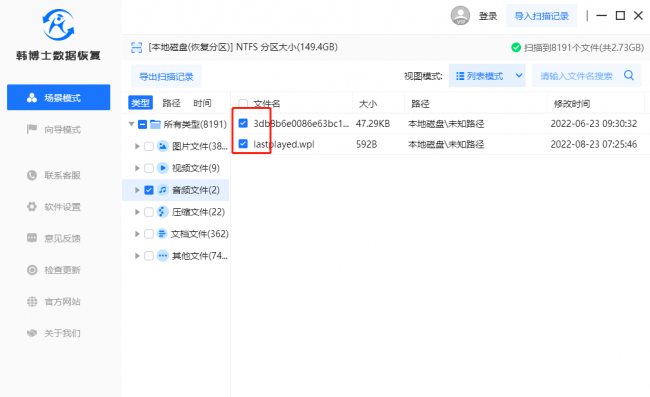Click the scan icon before 本地磁盘 title
650x397 pixels.
tap(136, 47)
